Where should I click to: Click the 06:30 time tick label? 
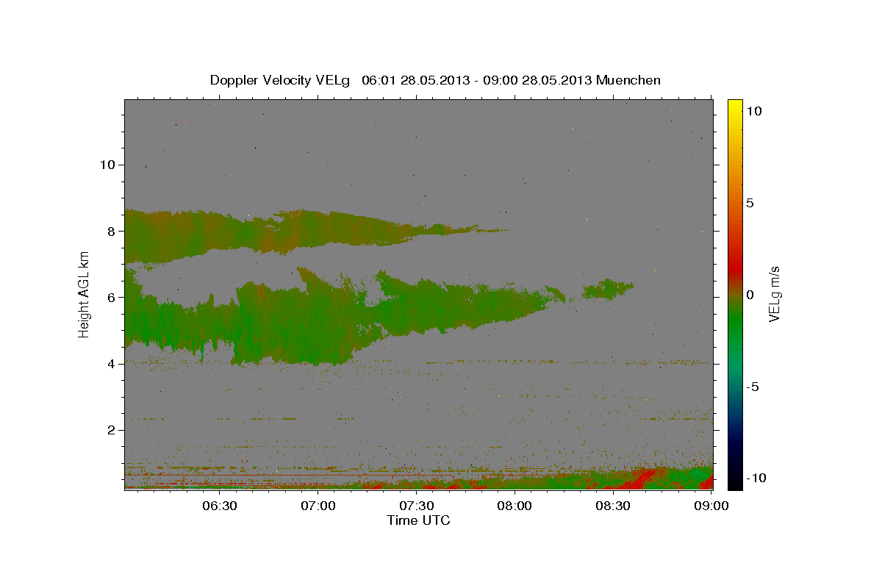point(219,506)
